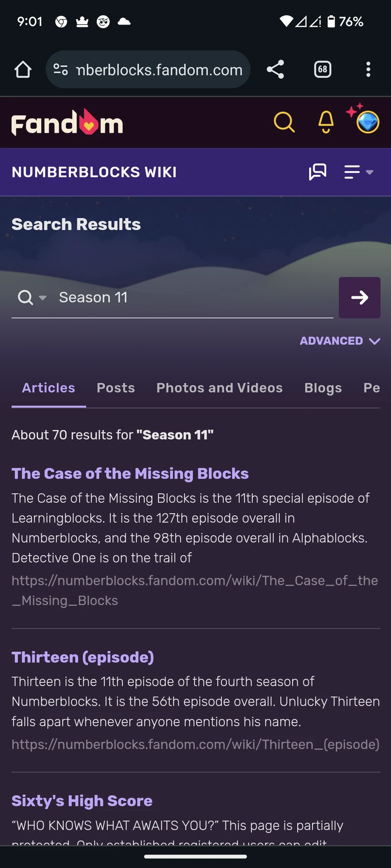Open the tab switcher showing 68 tabs
Screen dimensions: 391x868
click(x=322, y=69)
